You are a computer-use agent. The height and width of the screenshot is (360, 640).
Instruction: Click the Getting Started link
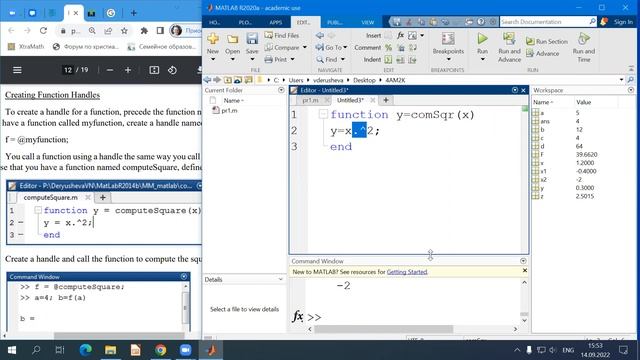407,272
